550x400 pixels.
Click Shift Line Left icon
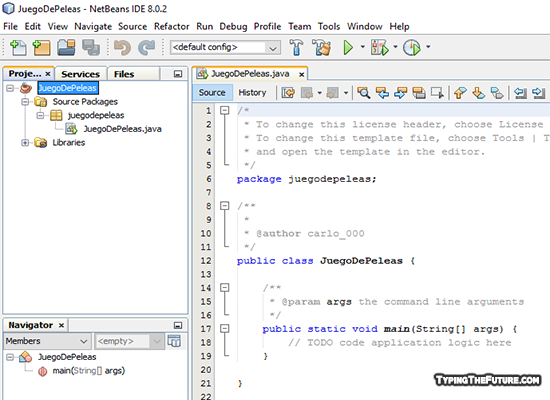[x=520, y=93]
